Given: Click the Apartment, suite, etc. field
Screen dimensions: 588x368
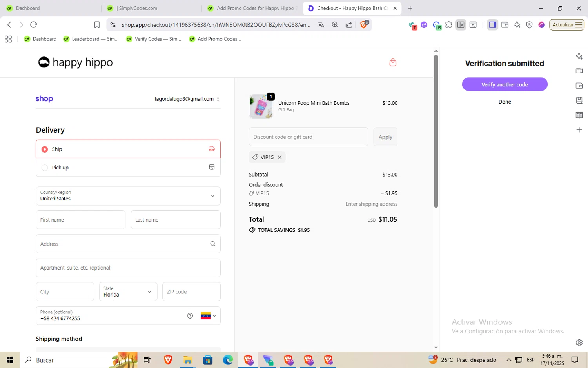Looking at the screenshot, I should pos(128,268).
